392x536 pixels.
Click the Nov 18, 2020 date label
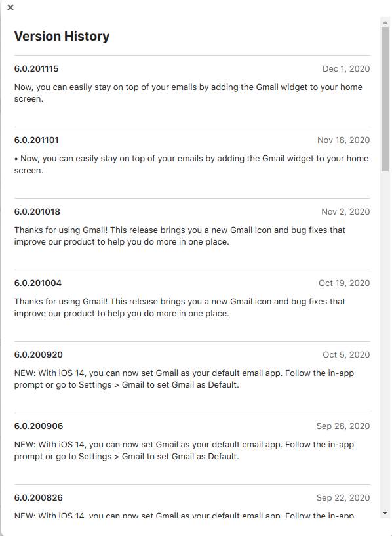coord(345,140)
